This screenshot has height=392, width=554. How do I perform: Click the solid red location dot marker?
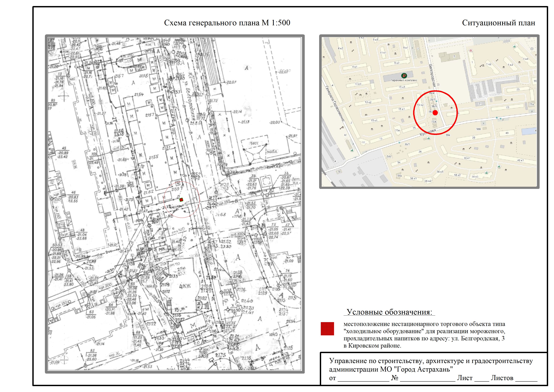click(x=435, y=113)
